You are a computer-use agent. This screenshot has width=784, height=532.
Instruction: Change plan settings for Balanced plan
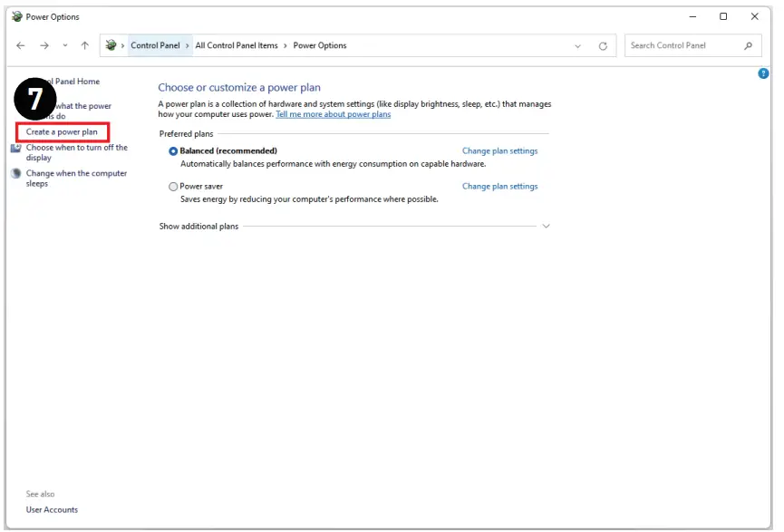coord(499,151)
